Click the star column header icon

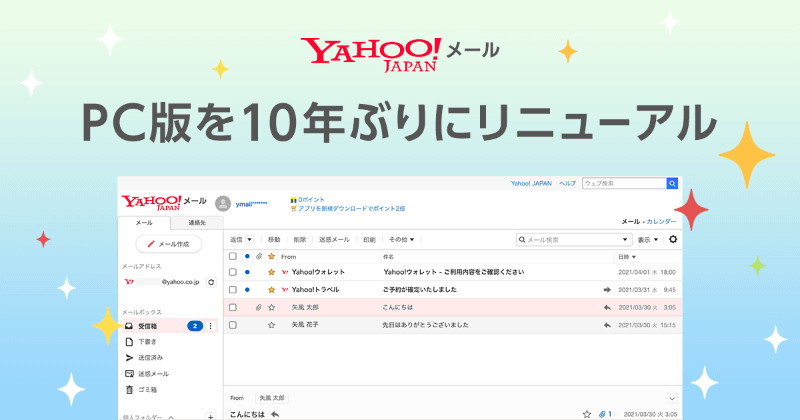[x=271, y=256]
